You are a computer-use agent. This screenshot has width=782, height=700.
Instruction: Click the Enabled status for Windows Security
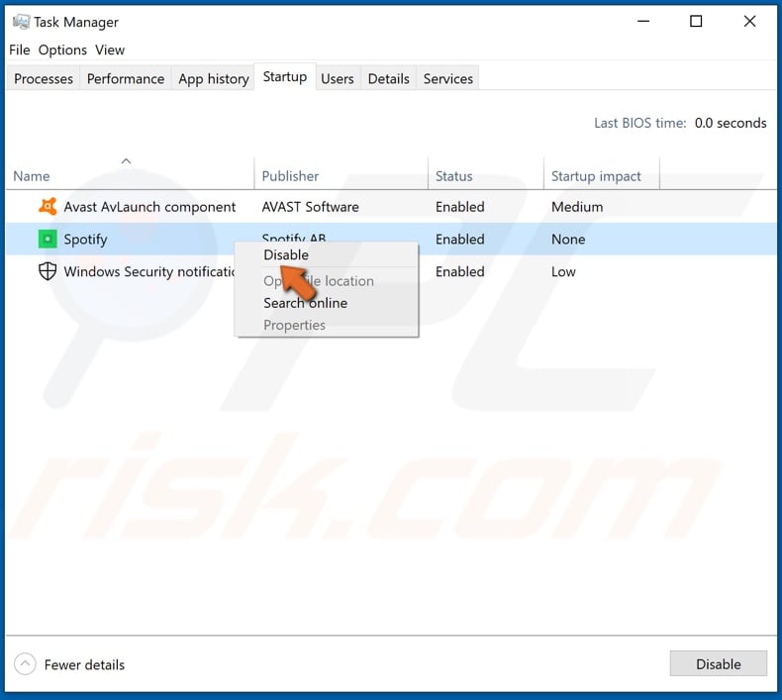click(460, 271)
